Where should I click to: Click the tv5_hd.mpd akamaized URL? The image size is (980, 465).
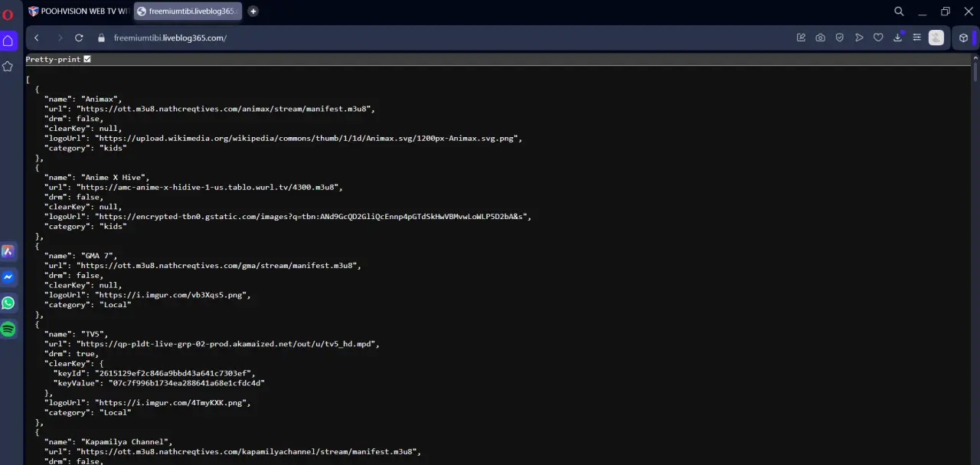227,344
